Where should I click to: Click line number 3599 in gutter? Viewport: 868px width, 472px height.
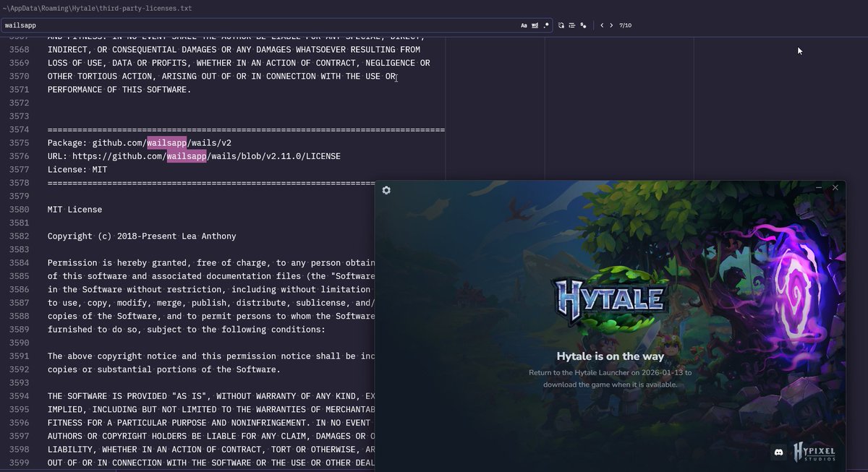coord(20,463)
